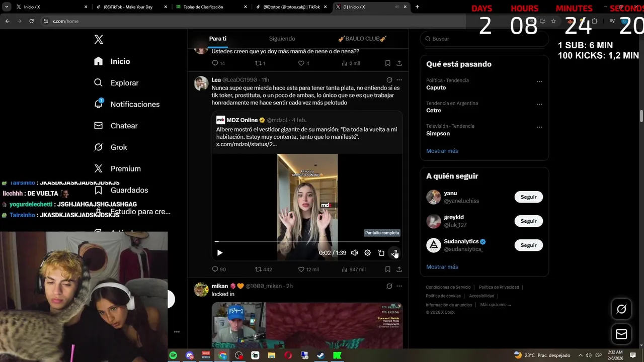Open the Kick app in the taskbar
The width and height of the screenshot is (644, 362).
(337, 355)
